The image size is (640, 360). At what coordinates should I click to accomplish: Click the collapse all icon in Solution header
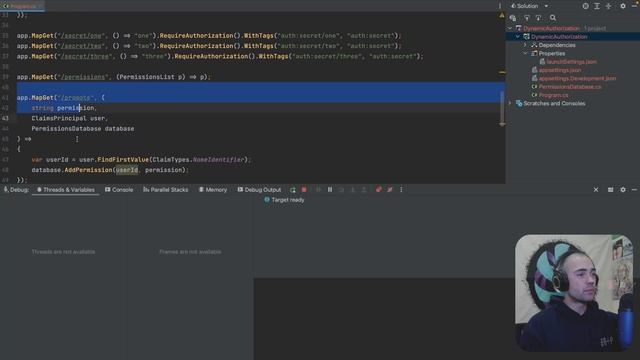[x=608, y=6]
